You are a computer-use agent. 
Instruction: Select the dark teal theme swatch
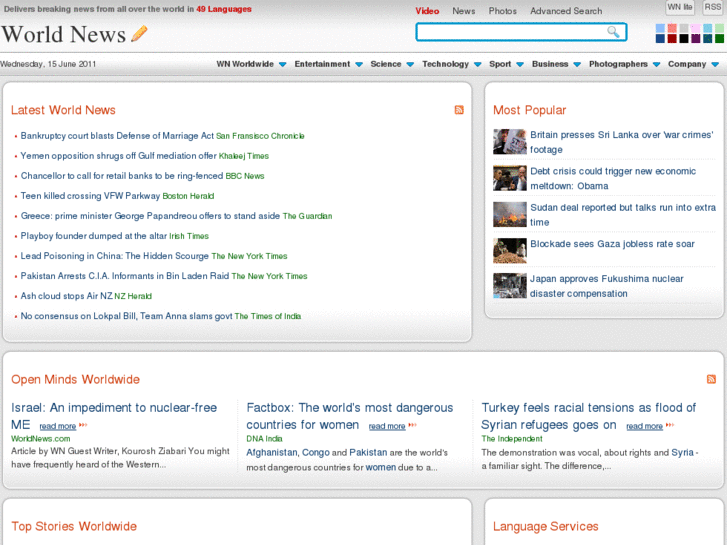point(708,38)
